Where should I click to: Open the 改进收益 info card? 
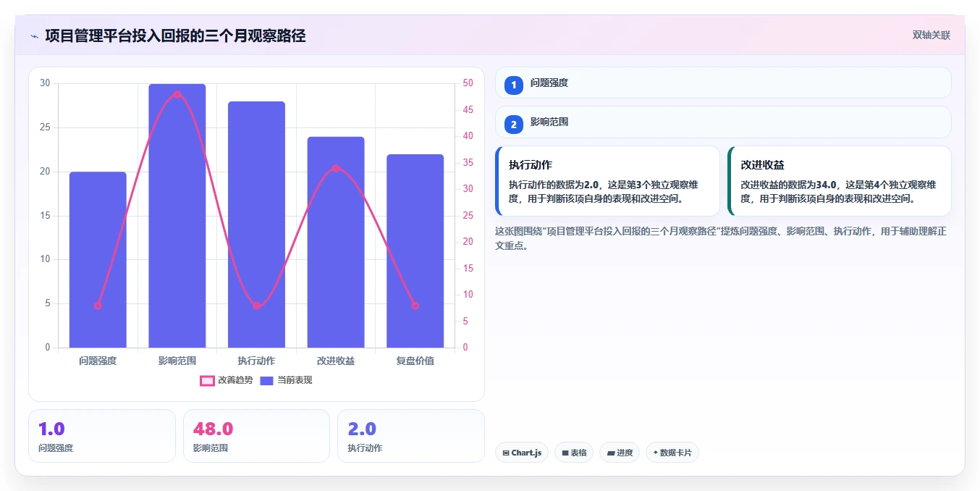pyautogui.click(x=840, y=181)
